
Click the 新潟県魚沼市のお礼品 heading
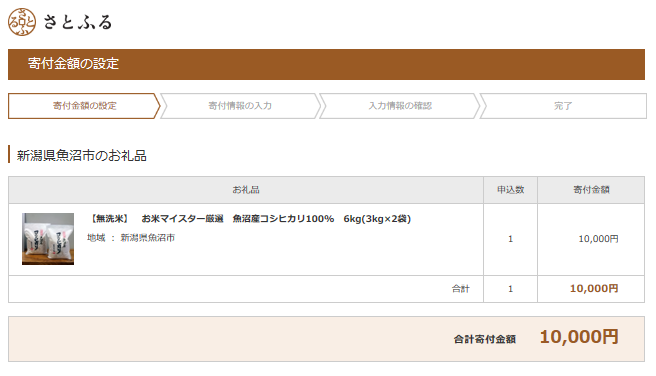[x=82, y=156]
